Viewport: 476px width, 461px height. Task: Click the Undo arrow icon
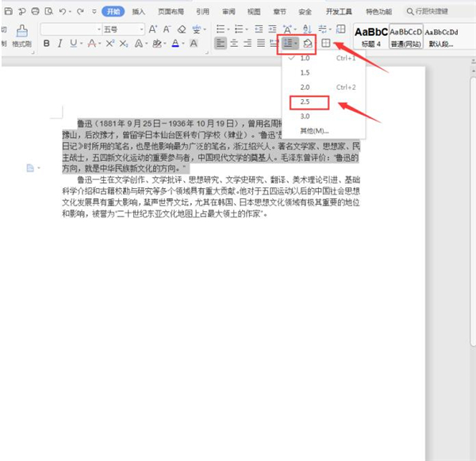point(62,12)
